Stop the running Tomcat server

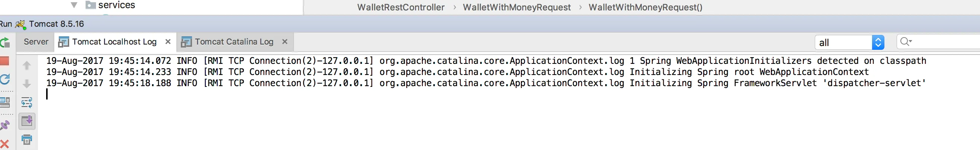click(4, 61)
